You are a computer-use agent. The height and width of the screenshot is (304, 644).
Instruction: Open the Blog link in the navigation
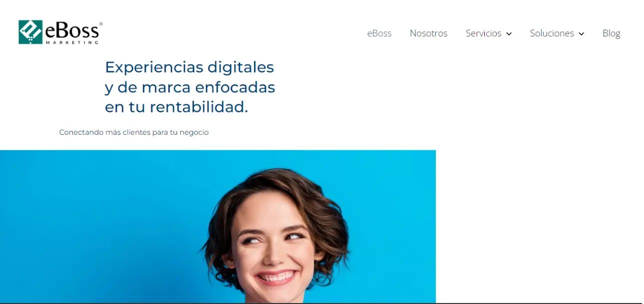point(611,33)
